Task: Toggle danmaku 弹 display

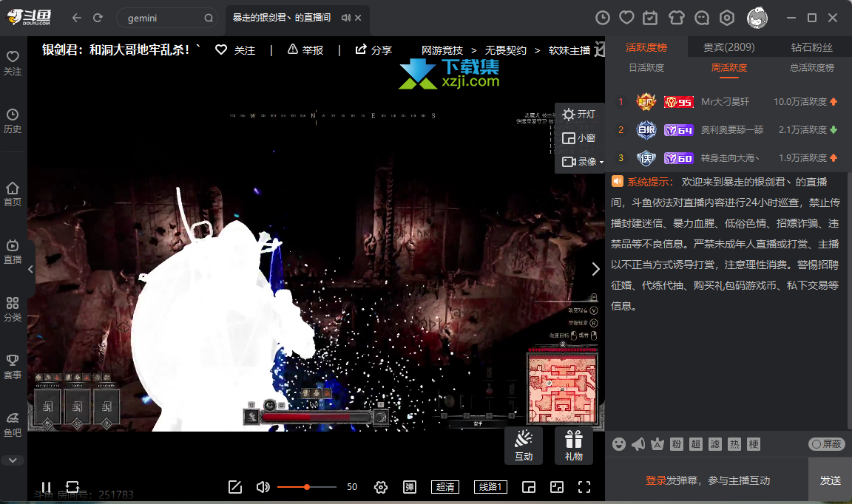Action: pos(410,487)
